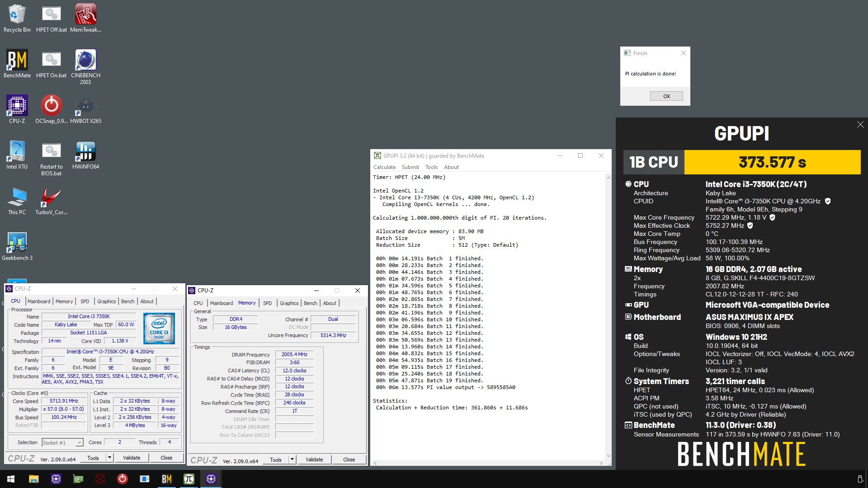Minimize the GPUPI window
This screenshot has height=488, width=868.
(x=560, y=155)
